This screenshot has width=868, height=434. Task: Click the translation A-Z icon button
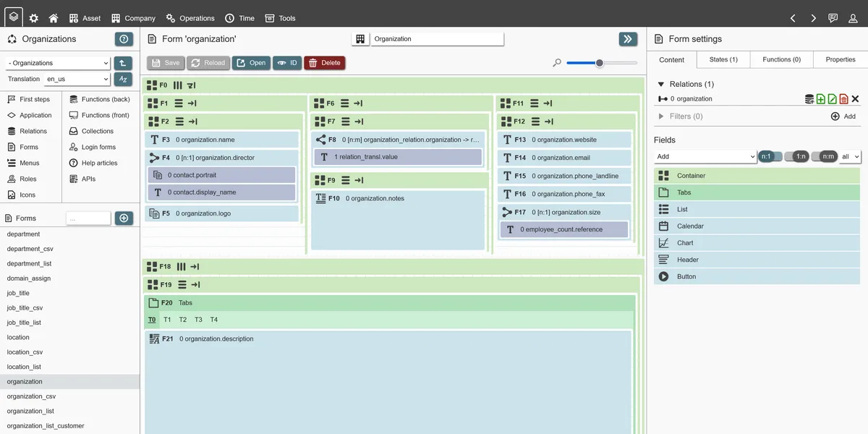click(x=124, y=79)
